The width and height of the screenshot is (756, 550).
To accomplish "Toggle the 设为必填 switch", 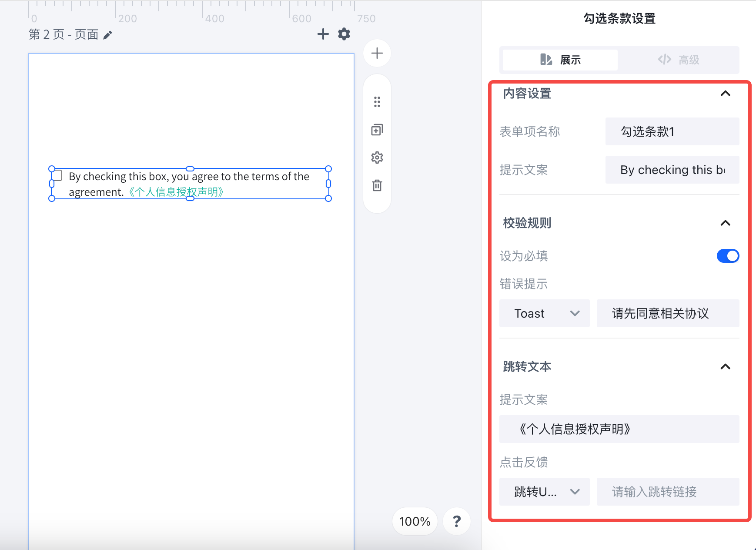I will pyautogui.click(x=728, y=256).
